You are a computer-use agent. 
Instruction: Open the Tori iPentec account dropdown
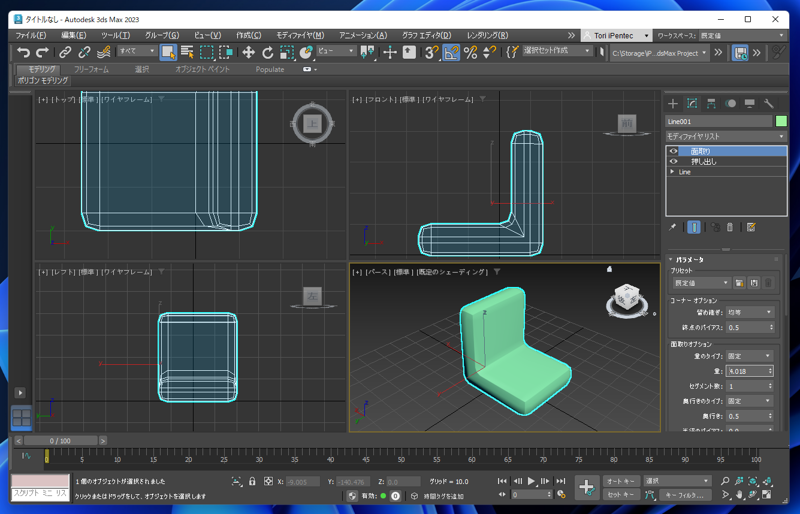coord(616,35)
